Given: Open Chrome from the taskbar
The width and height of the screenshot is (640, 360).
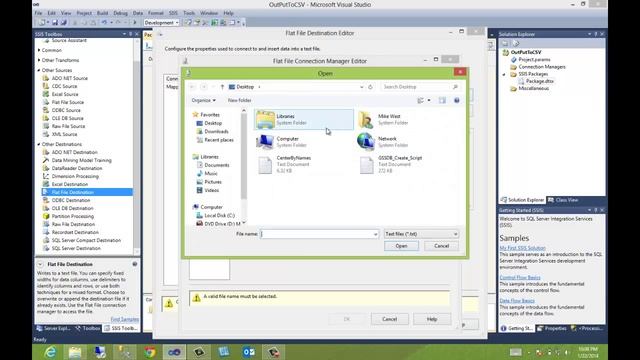Looking at the screenshot, I should [x=150, y=352].
